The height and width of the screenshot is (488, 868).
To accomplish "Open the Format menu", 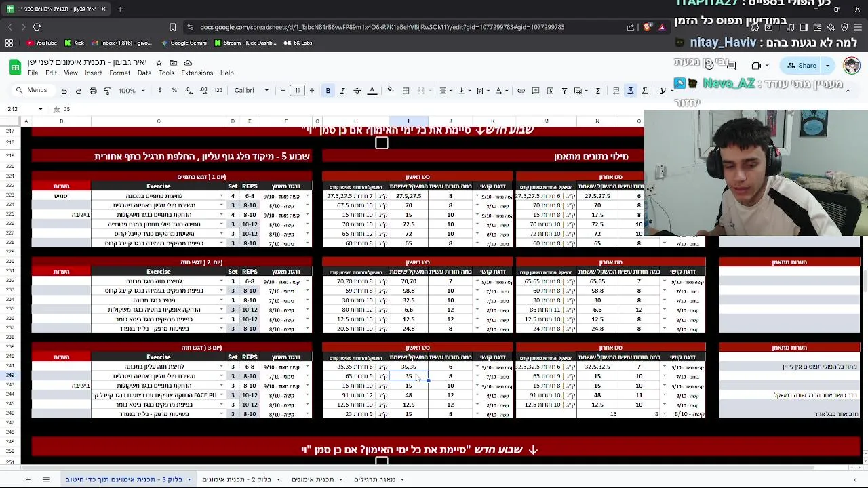I will point(119,73).
